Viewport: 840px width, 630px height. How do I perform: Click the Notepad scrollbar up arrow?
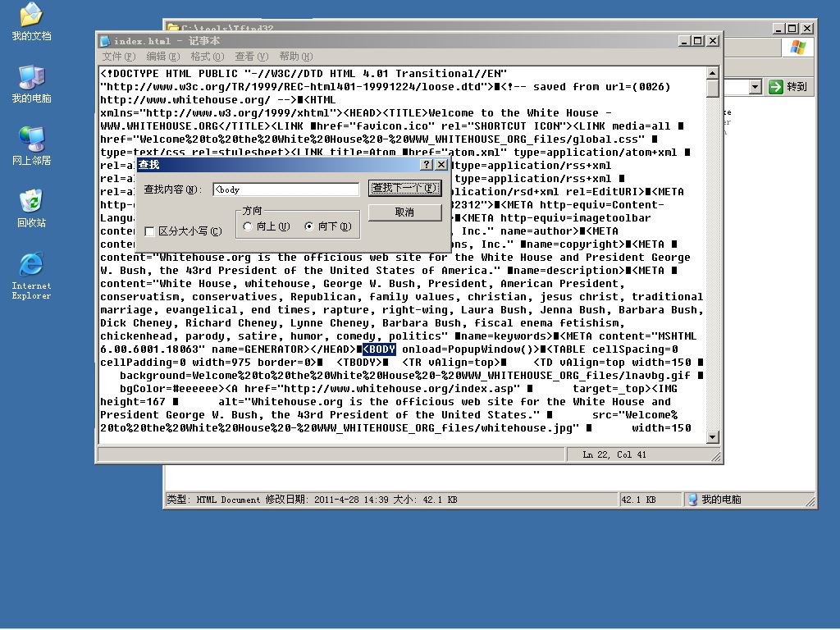(x=712, y=73)
